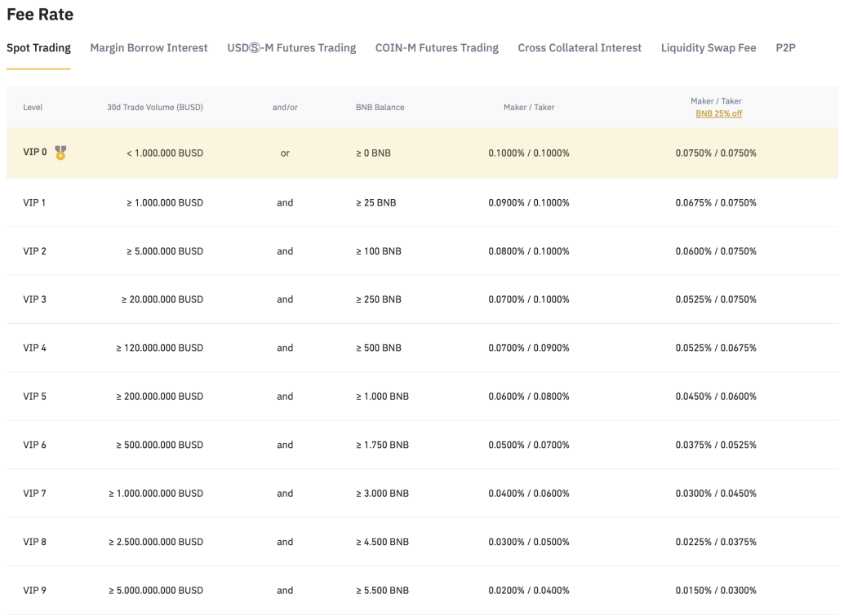This screenshot has height=616, width=844.
Task: Switch to the P2P tab
Action: pyautogui.click(x=785, y=48)
